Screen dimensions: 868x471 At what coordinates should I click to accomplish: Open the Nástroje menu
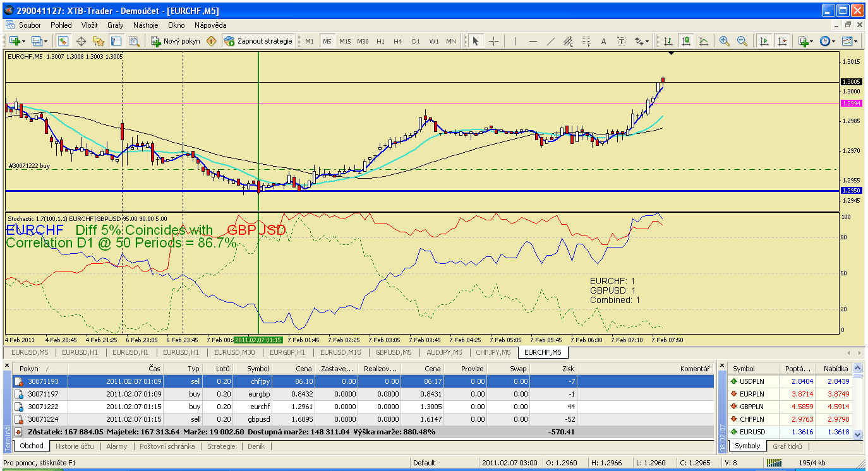[145, 25]
